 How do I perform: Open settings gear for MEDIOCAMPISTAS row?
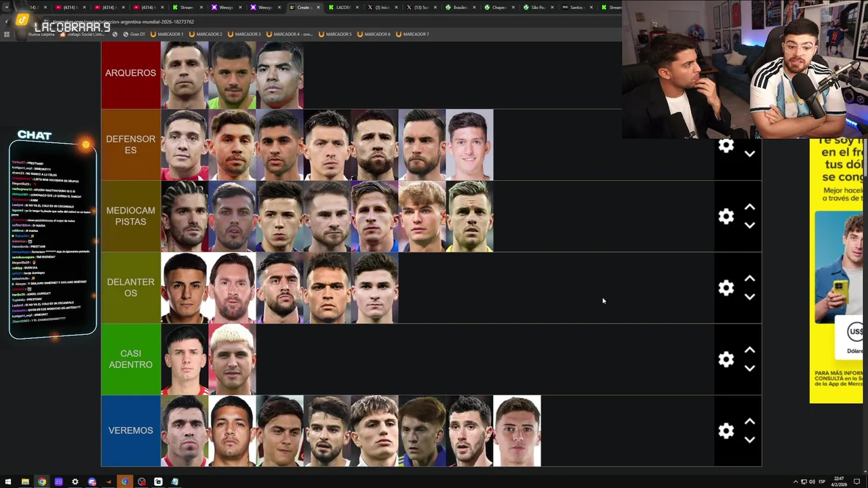[x=726, y=216]
